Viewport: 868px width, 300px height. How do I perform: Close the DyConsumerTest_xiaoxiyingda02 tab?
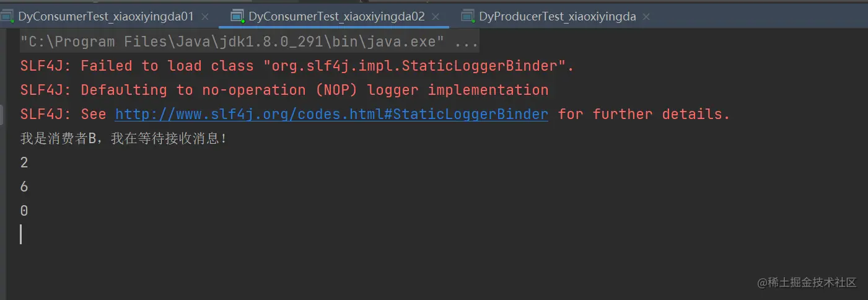436,17
